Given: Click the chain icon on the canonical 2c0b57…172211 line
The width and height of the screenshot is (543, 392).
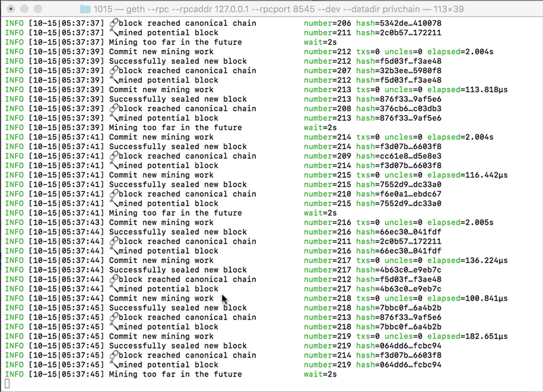Looking at the screenshot, I should tap(114, 241).
